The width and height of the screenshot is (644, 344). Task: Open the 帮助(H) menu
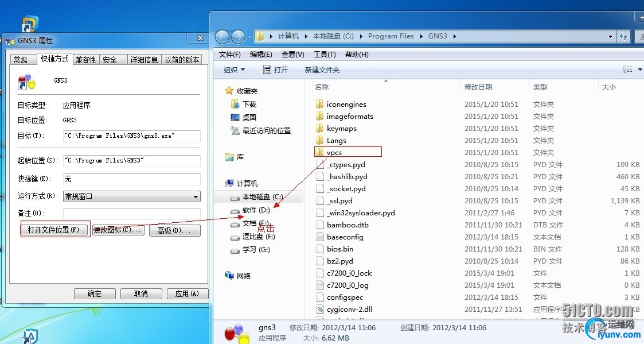[x=357, y=55]
